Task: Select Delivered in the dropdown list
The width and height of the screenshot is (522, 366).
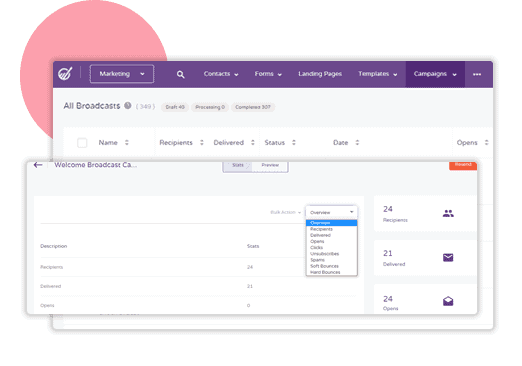Action: tap(331, 235)
